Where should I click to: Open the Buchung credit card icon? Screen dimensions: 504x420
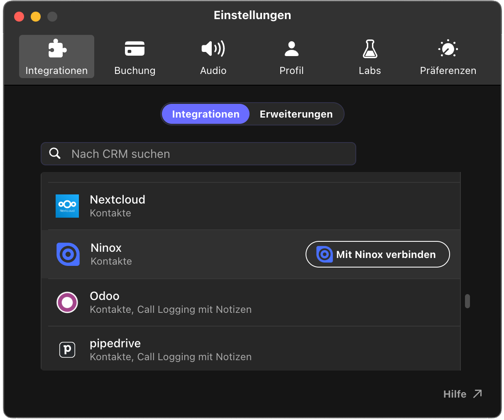pos(135,49)
